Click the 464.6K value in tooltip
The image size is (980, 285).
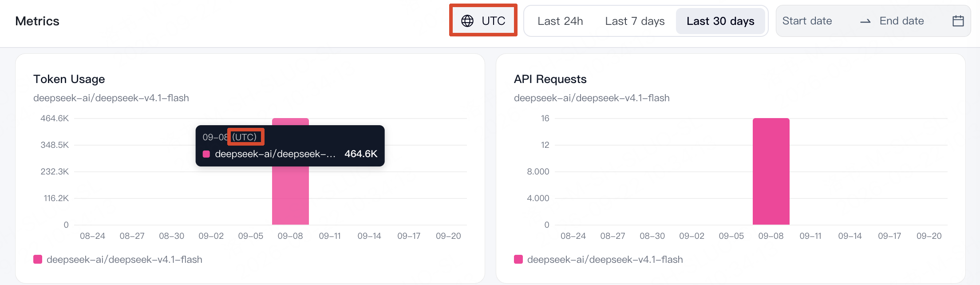(x=361, y=154)
